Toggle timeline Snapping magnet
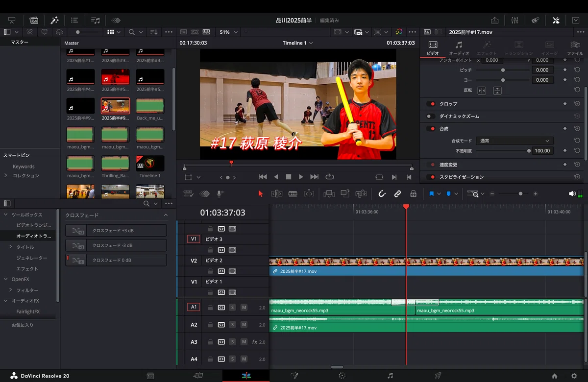588x382 pixels. tap(382, 193)
